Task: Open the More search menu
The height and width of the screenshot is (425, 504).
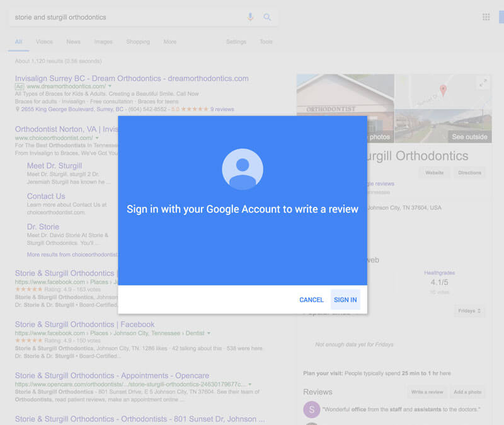Action: point(169,42)
